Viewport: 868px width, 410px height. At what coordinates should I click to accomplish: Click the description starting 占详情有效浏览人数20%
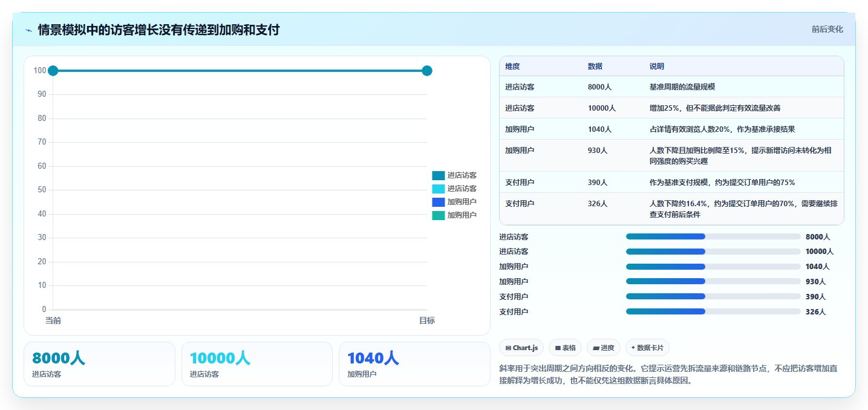(x=722, y=129)
